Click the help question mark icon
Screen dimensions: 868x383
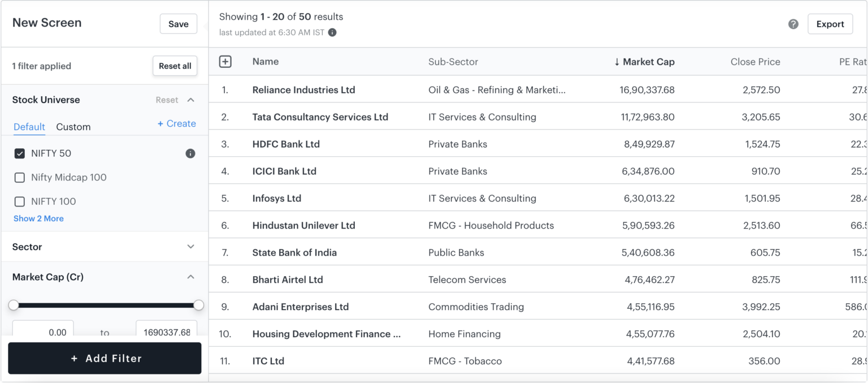click(792, 24)
